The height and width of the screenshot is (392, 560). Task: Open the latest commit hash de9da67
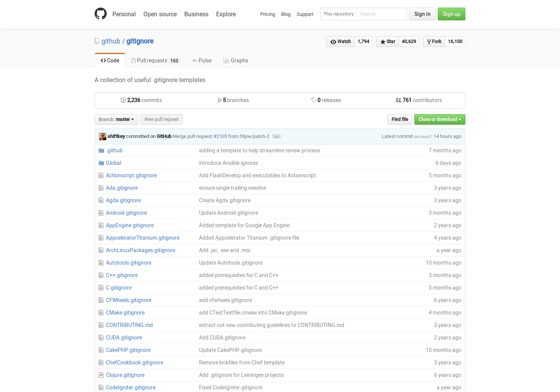(423, 137)
